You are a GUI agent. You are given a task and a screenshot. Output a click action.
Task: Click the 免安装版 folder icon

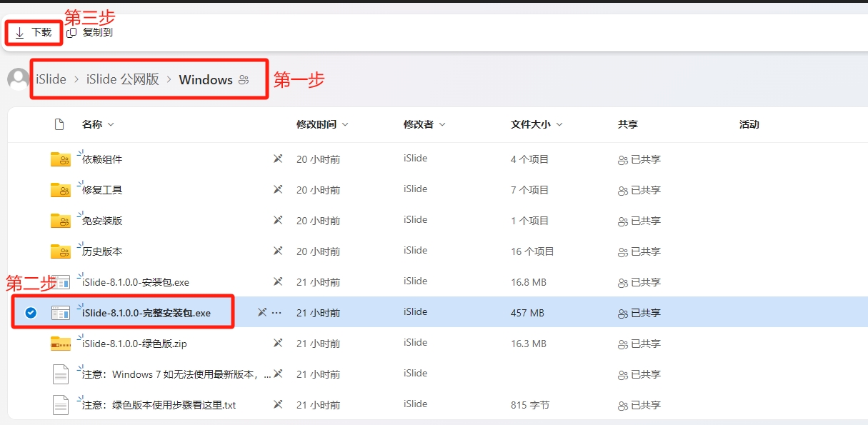(61, 221)
